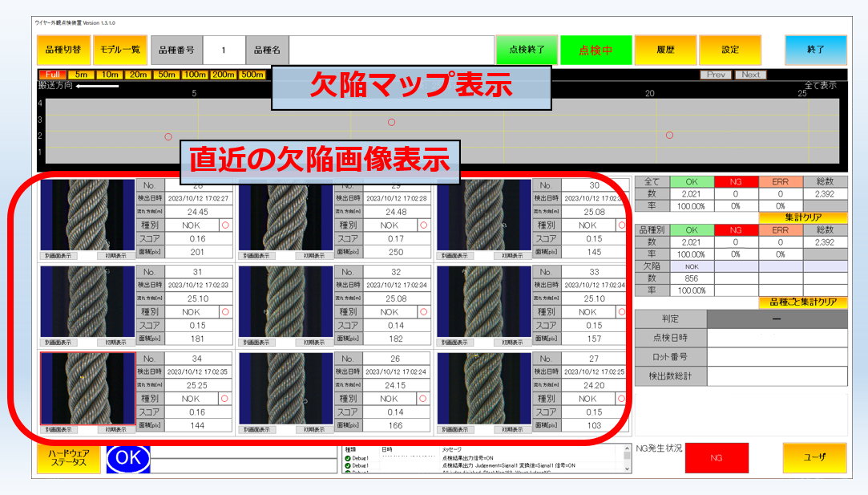The height and width of the screenshot is (495, 868).
Task: Click green check icon of first Debug1 log row
Action: 348,458
